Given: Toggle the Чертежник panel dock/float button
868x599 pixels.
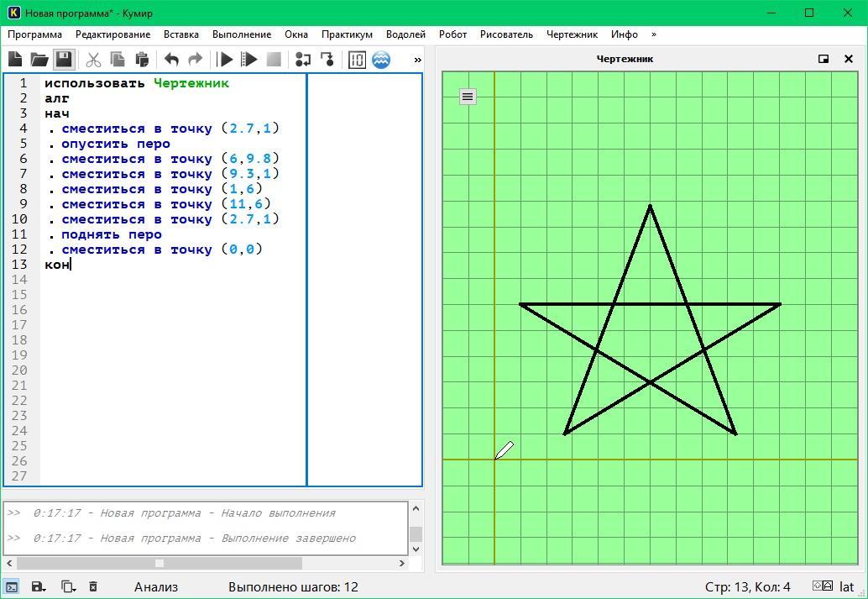Looking at the screenshot, I should click(x=824, y=59).
